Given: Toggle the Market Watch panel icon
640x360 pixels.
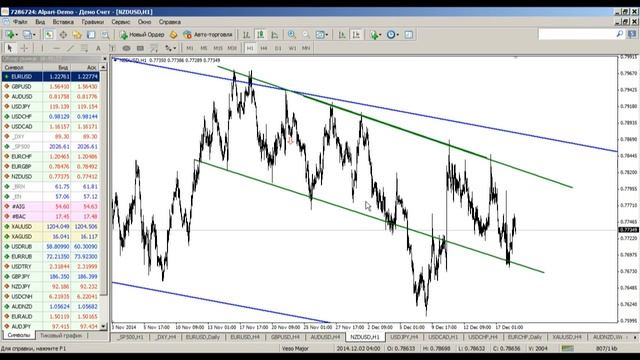Looking at the screenshot, I should 49,35.
